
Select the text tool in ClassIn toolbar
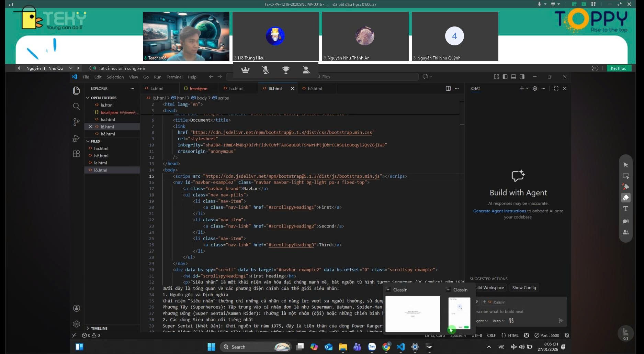(625, 209)
